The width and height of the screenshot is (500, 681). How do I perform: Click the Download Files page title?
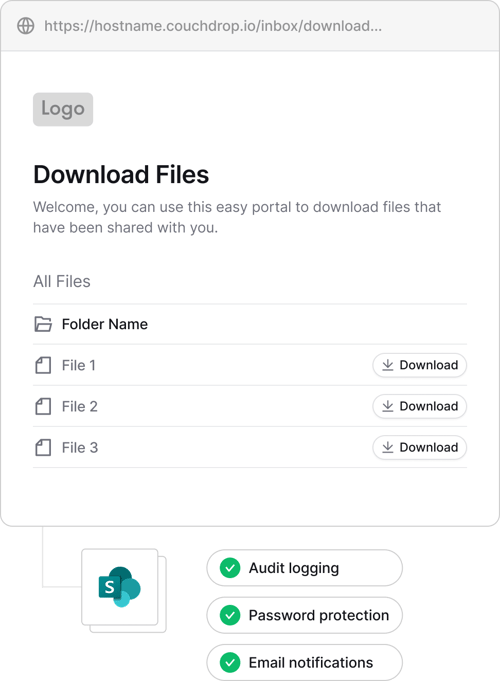[x=121, y=175]
